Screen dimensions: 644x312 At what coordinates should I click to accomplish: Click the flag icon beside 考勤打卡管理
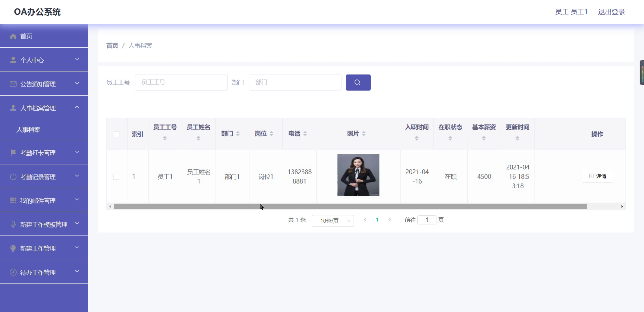coord(13,153)
